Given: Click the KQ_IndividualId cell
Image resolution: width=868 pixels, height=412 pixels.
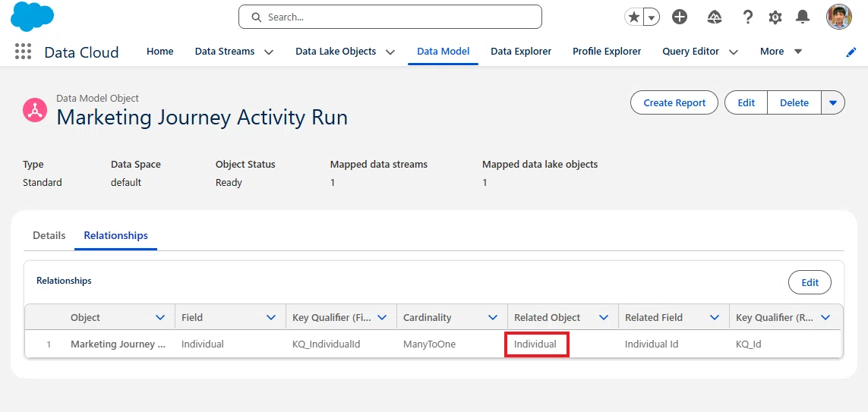Looking at the screenshot, I should click(x=327, y=344).
